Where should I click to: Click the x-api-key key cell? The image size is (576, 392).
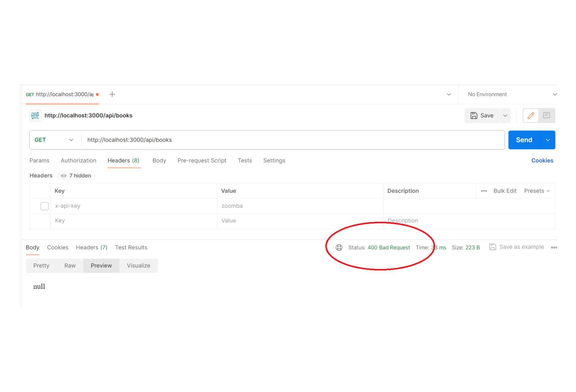[134, 206]
